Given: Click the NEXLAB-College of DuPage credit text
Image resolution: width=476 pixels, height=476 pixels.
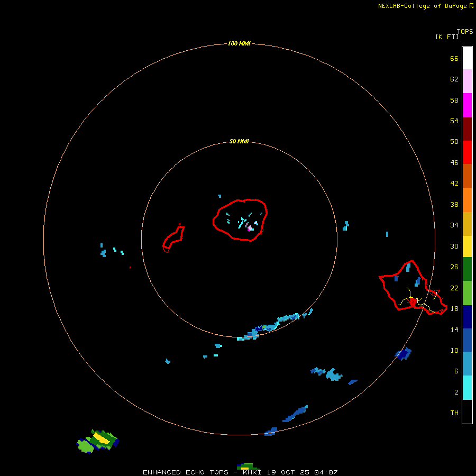Looking at the screenshot, I should 422,6.
